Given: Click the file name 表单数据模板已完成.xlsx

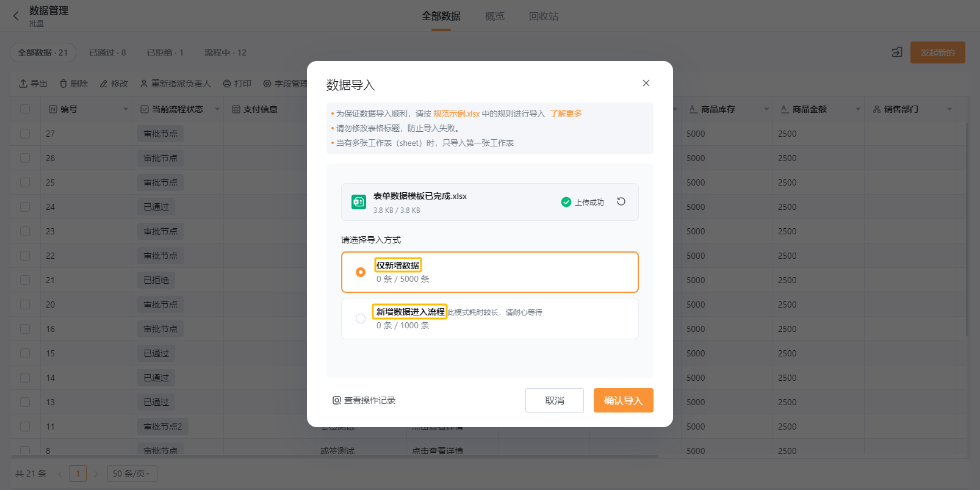Looking at the screenshot, I should click(420, 196).
